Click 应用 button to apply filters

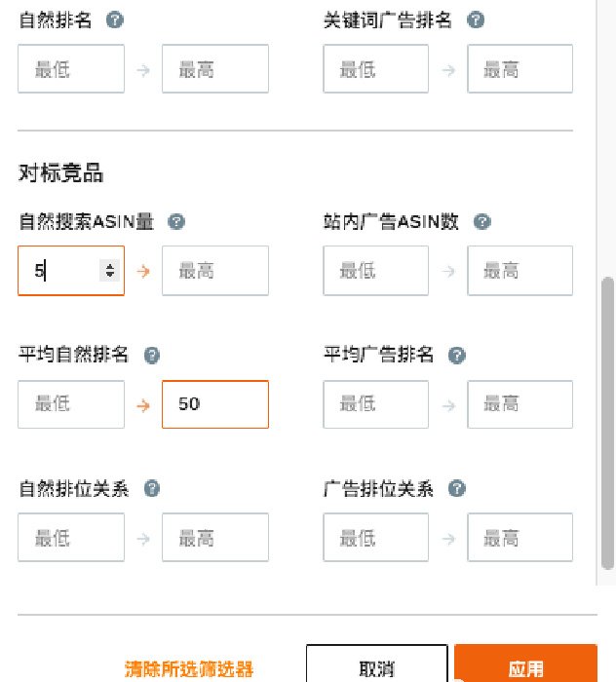click(525, 668)
